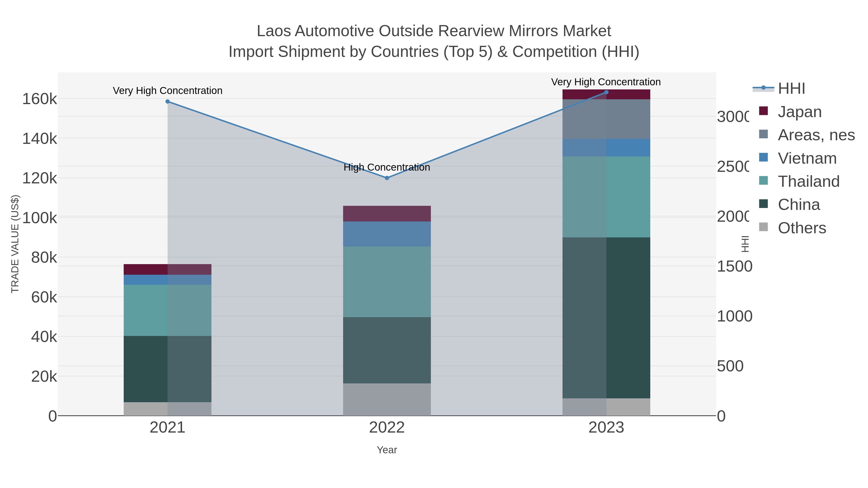Screen dimensions: 868x488
Task: Click the HHI line marker icon in legend
Action: click(764, 88)
